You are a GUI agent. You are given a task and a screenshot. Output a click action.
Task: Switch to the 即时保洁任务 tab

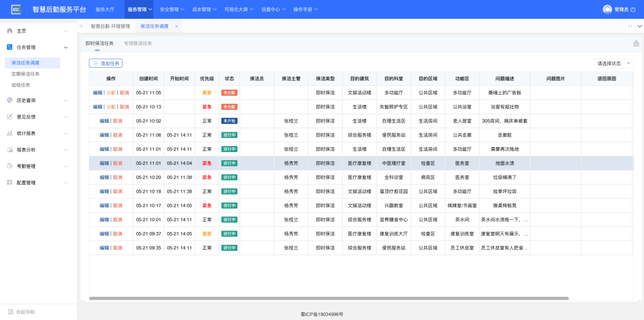pyautogui.click(x=100, y=43)
